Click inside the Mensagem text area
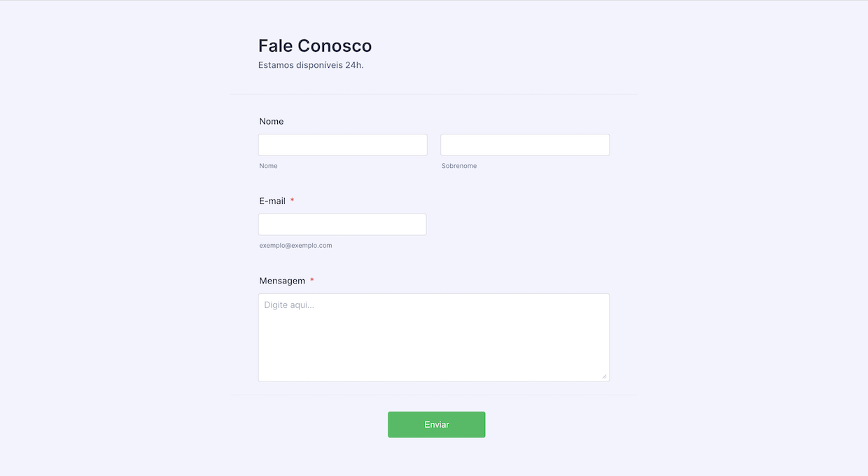The height and width of the screenshot is (476, 868). coord(433,343)
